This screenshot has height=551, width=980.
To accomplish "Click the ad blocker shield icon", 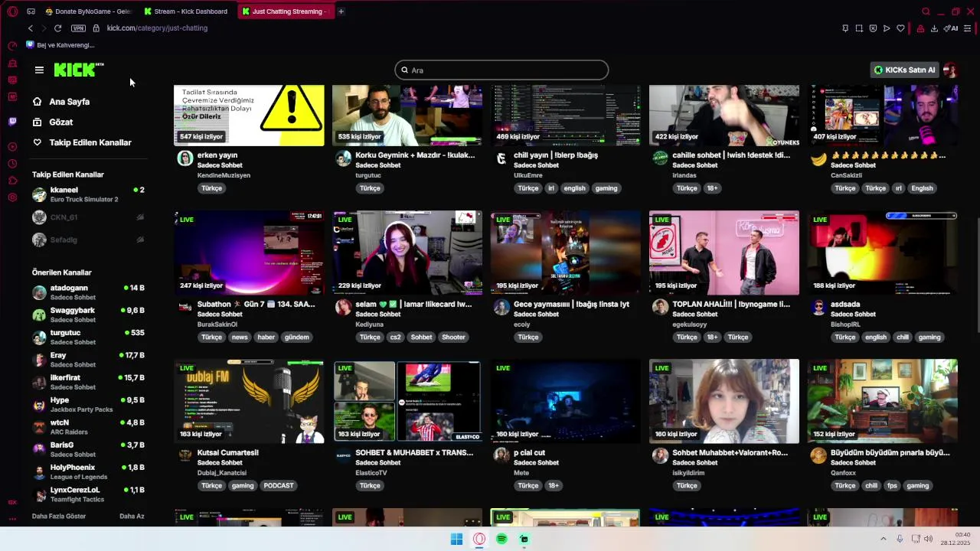I will click(873, 28).
